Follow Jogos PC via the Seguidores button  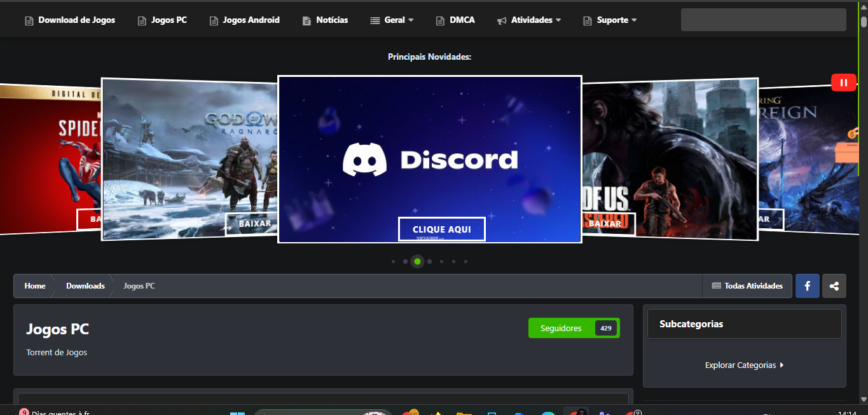(x=560, y=328)
